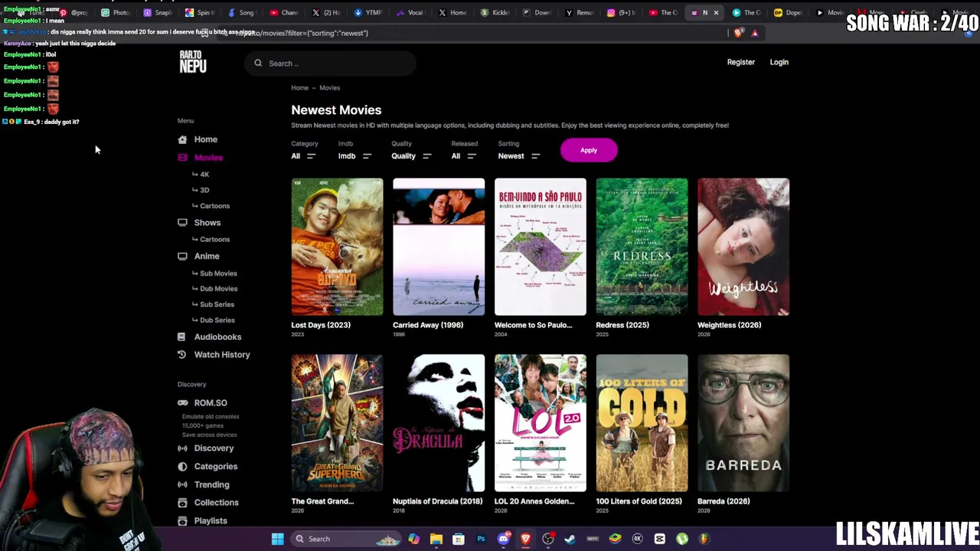This screenshot has height=551, width=980.
Task: Open Dub Movies under Anime
Action: click(218, 289)
